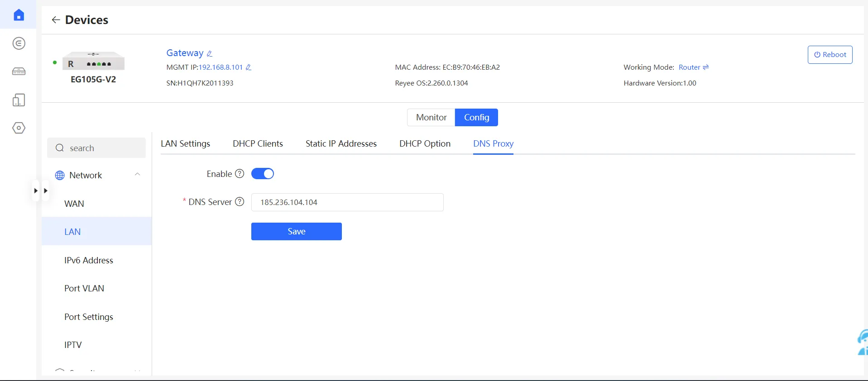
Task: Open the devices router icon in sidebar
Action: coord(19,71)
